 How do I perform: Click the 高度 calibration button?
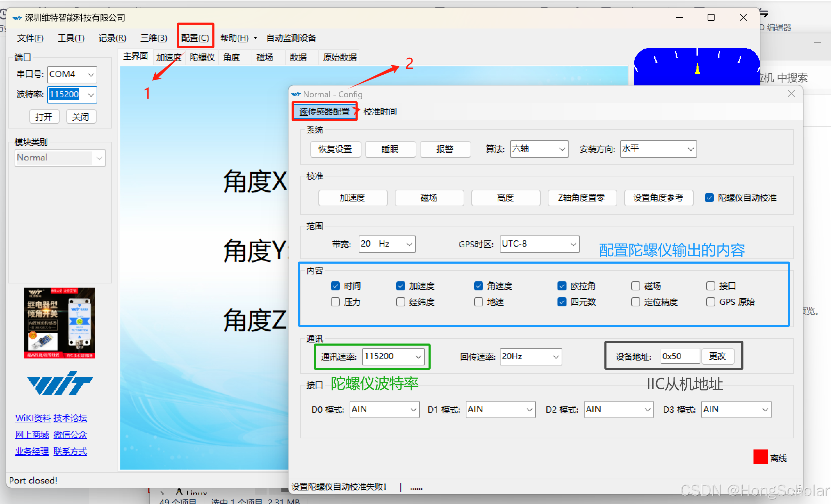(506, 198)
